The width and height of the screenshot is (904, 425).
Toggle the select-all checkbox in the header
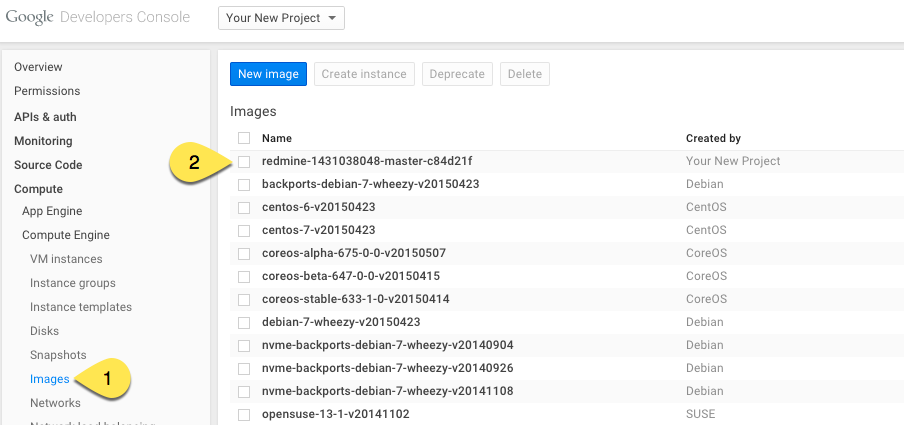pyautogui.click(x=244, y=138)
